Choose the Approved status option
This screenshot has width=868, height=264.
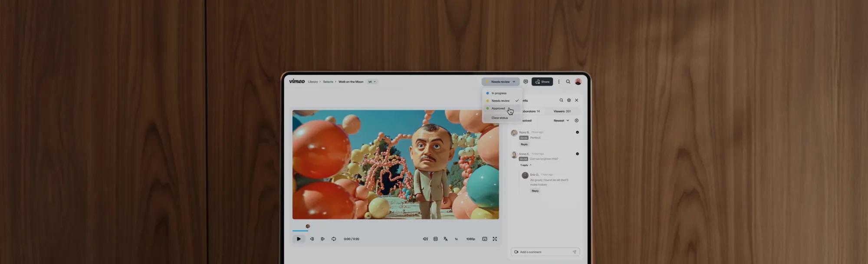point(502,109)
